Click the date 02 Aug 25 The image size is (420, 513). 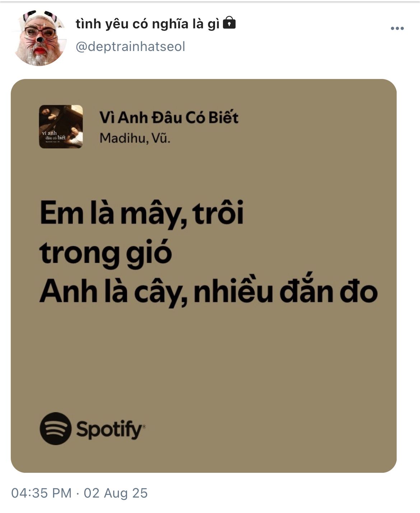pos(116,493)
